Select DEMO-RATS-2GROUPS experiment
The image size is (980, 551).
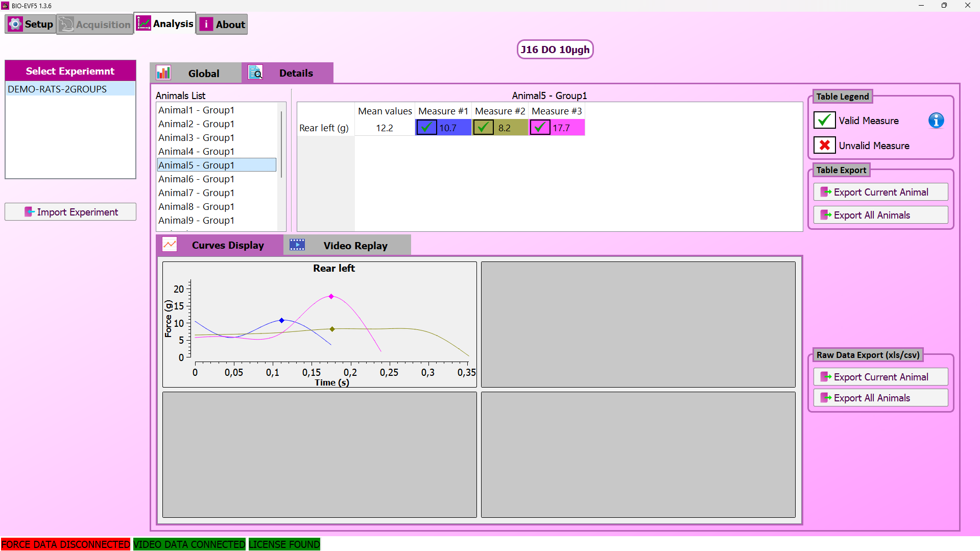(57, 89)
